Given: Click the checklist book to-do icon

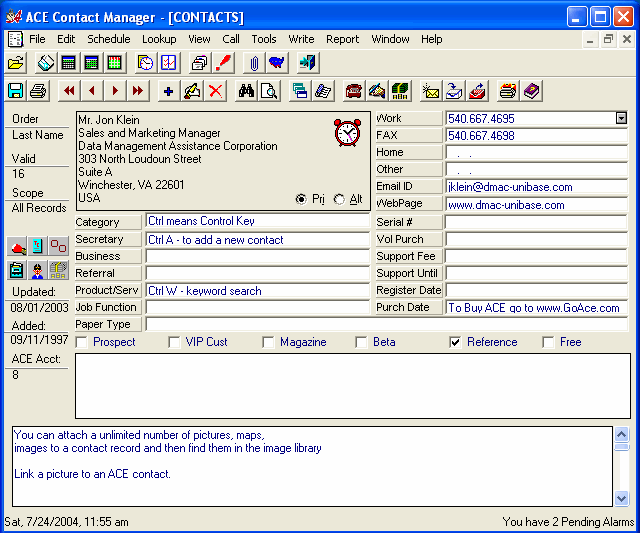Looking at the screenshot, I should pos(169,63).
